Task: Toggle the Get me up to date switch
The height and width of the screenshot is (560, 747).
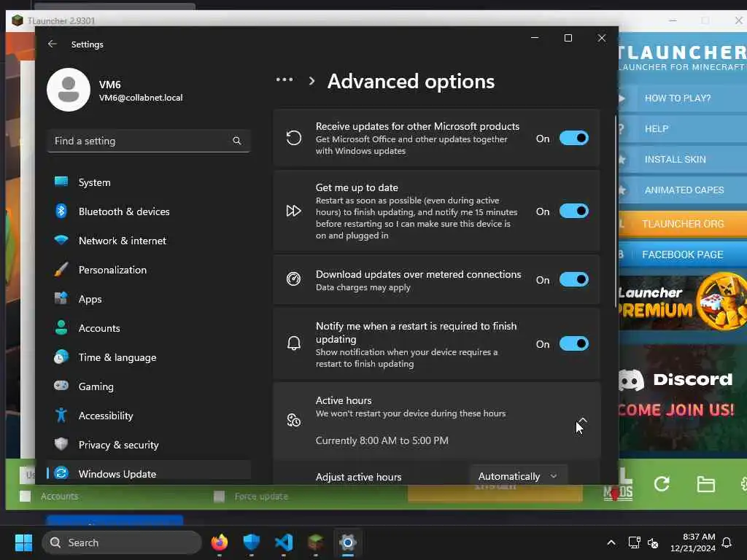Action: coord(574,211)
